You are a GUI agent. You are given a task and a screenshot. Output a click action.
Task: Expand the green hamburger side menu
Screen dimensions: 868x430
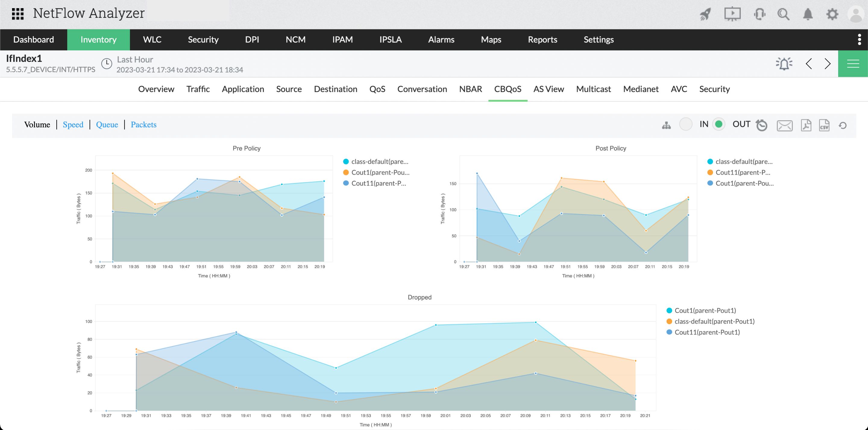(x=853, y=64)
